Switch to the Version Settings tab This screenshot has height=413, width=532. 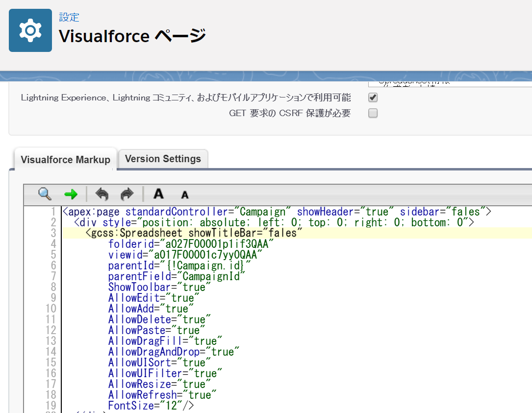click(163, 159)
